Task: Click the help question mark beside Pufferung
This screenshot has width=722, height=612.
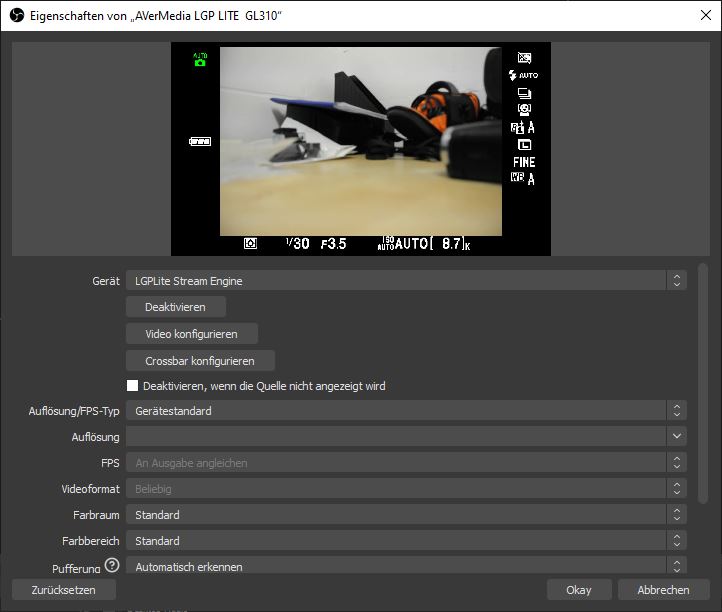Action: click(x=112, y=565)
